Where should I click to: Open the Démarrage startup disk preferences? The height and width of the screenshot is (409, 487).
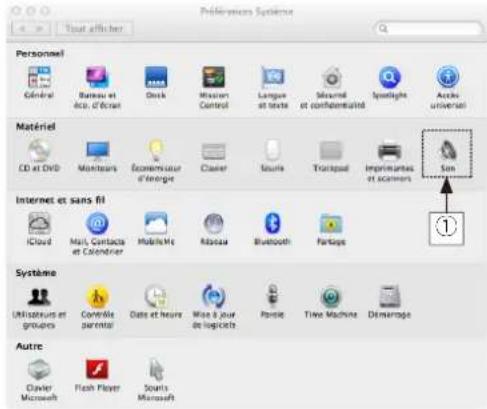389,302
